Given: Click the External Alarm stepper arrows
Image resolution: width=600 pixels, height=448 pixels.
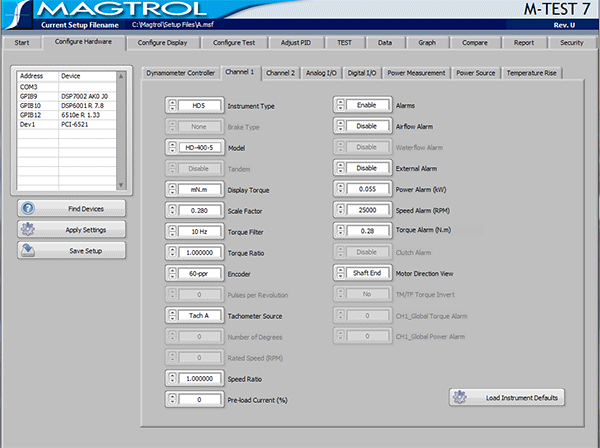Looking at the screenshot, I should (x=341, y=168).
